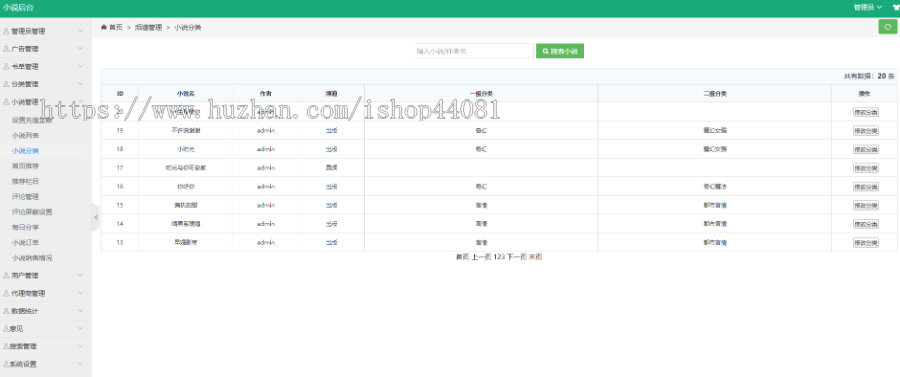Click 修改分类 for novel ID 15
Screen dimensions: 900x377
866,205
